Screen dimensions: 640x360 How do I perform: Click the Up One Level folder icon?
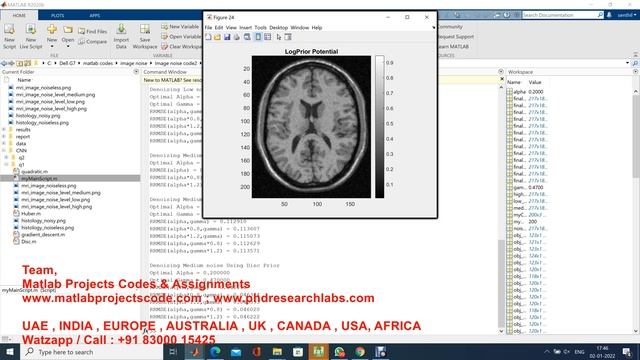pyautogui.click(x=20, y=63)
